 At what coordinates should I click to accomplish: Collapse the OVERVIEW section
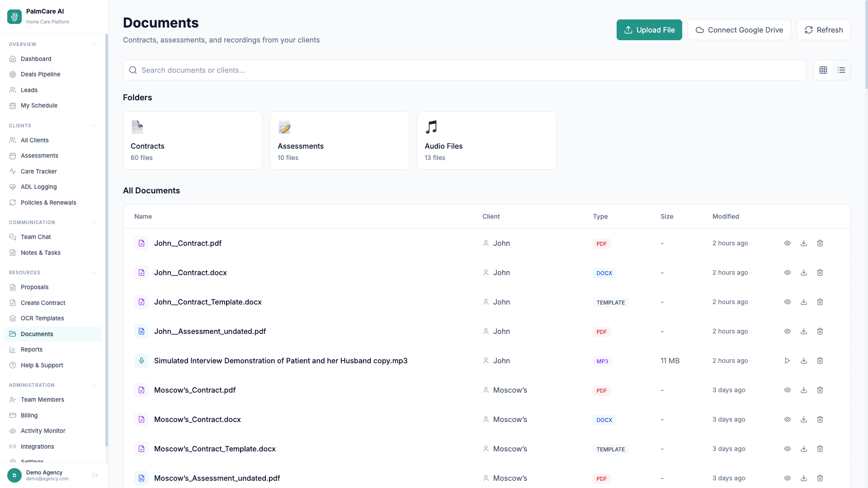pyautogui.click(x=94, y=44)
